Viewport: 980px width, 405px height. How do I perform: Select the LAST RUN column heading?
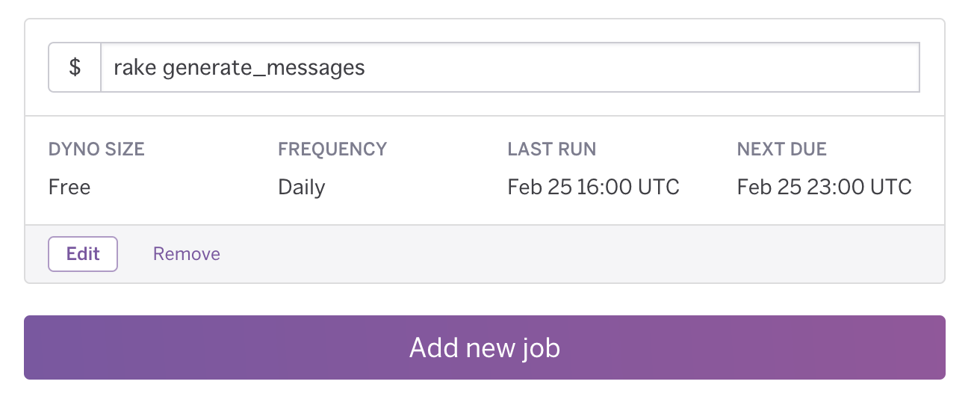[552, 149]
